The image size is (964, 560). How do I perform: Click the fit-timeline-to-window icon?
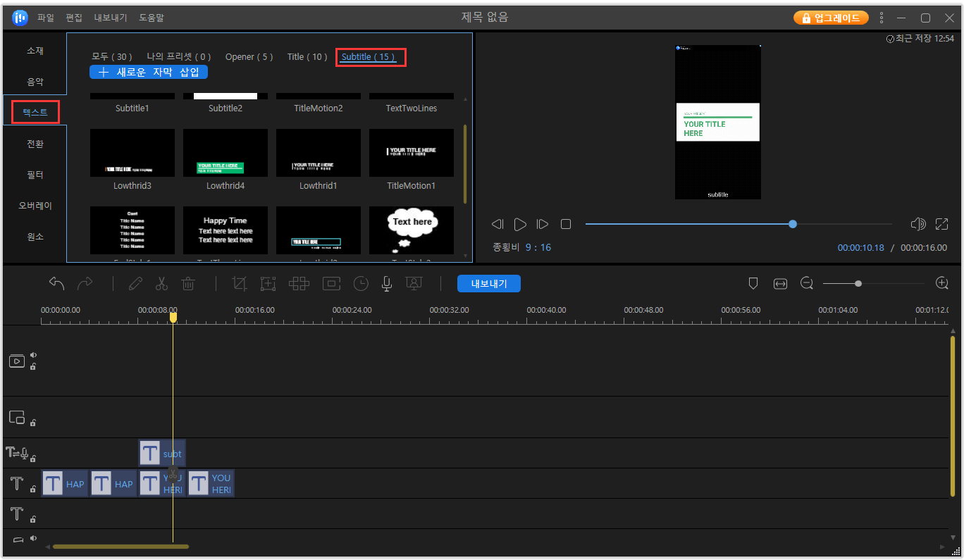tap(780, 283)
